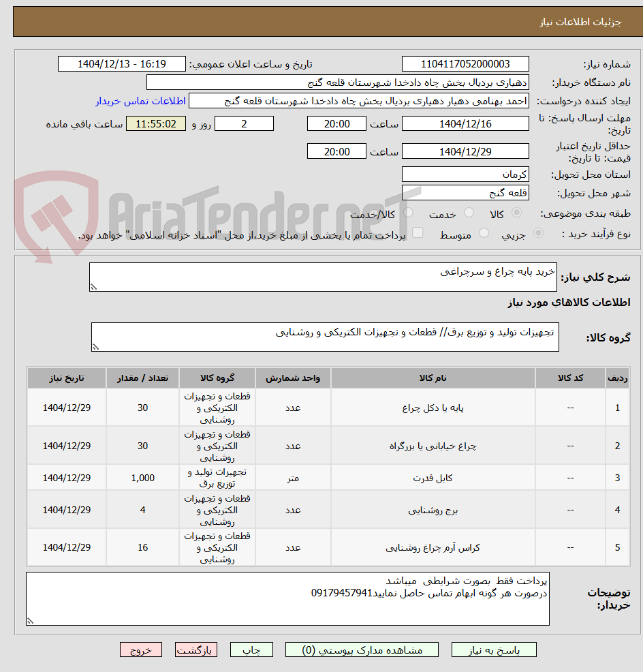Click the resize handle of شرح کلی نیاز box
The width and height of the screenshot is (643, 672).
point(93,287)
